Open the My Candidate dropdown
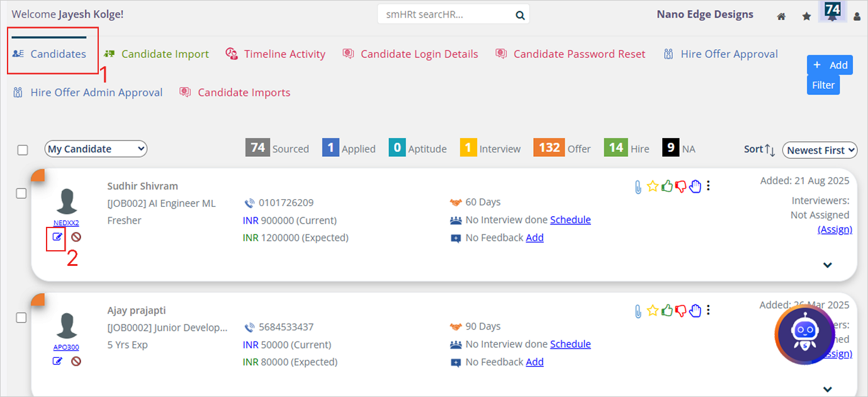 point(96,149)
